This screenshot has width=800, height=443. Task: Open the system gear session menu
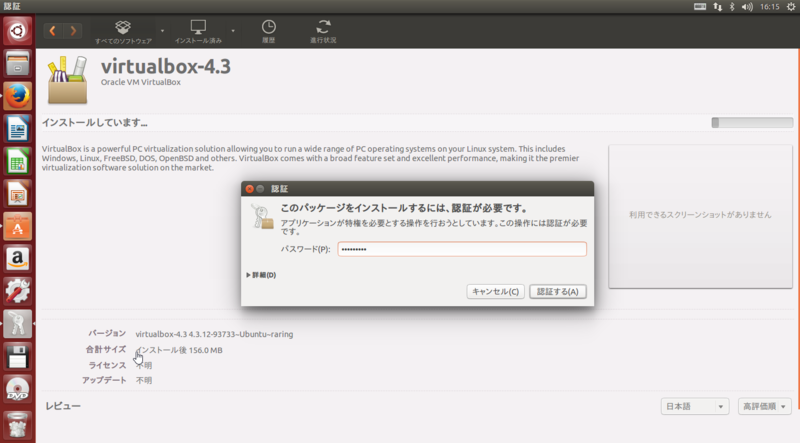[791, 7]
